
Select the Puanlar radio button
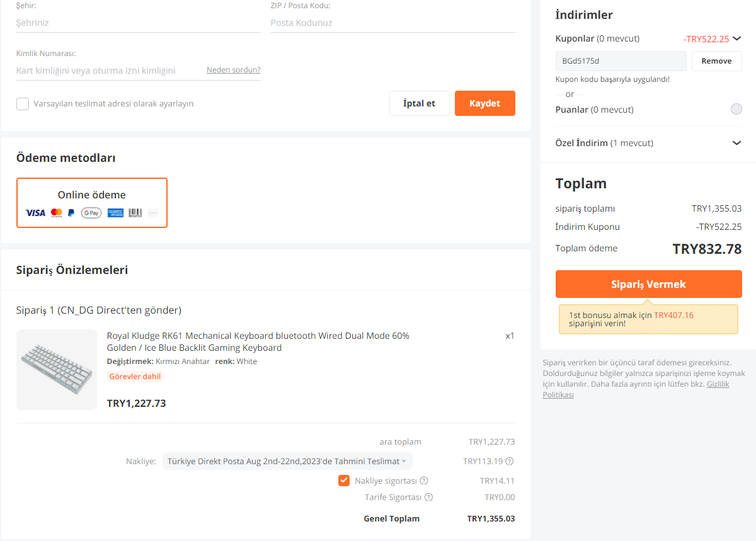point(736,110)
